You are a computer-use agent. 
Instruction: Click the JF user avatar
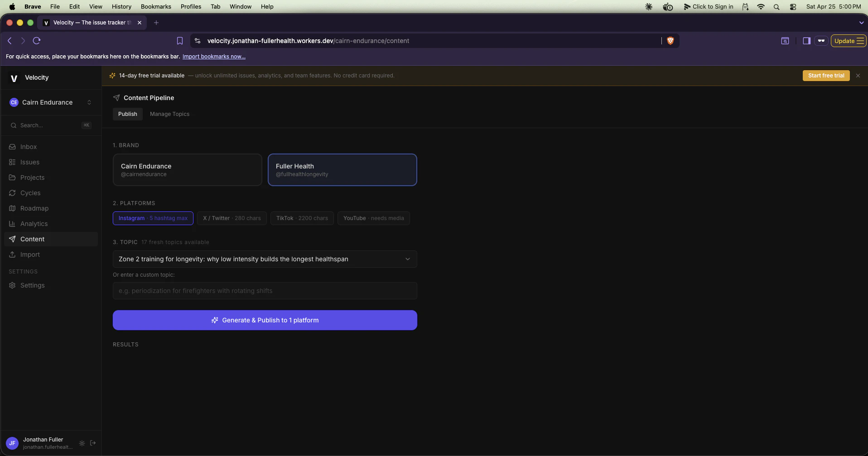12,443
